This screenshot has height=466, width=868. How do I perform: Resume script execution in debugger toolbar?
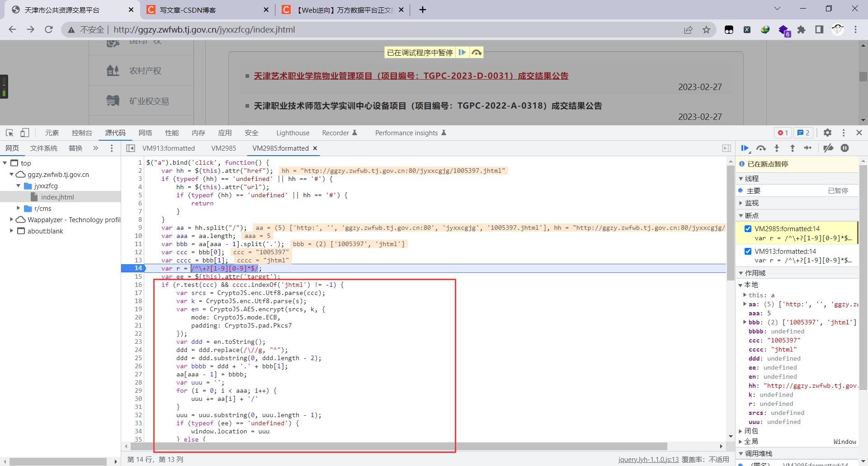[745, 148]
